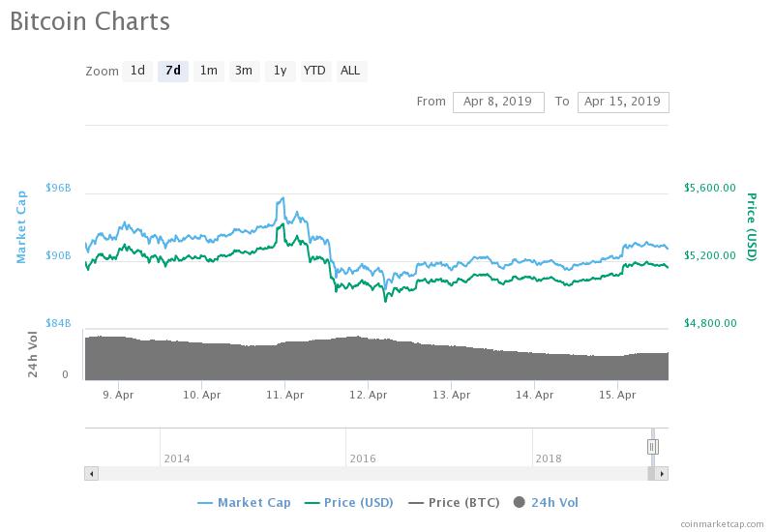The image size is (774, 532).
Task: Click the navigator range handle
Action: (x=653, y=446)
